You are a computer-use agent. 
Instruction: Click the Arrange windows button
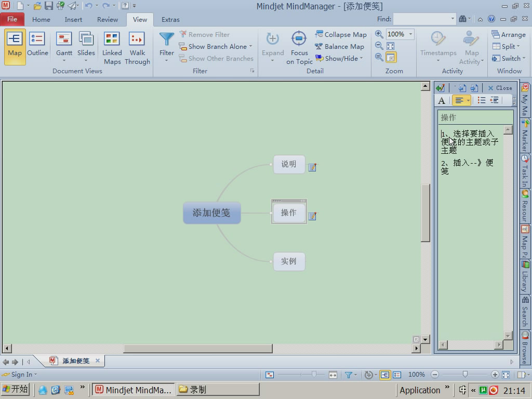click(509, 34)
